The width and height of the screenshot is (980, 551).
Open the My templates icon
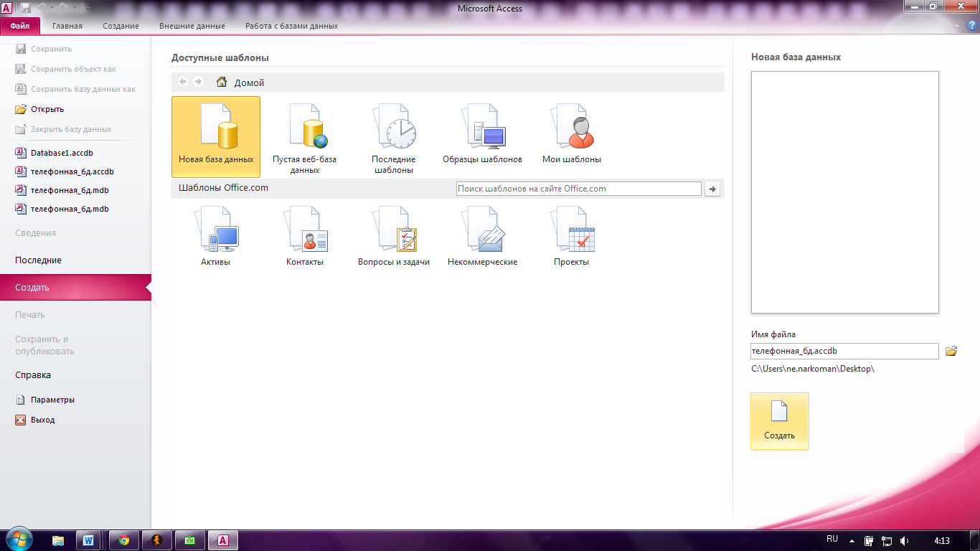coord(572,126)
